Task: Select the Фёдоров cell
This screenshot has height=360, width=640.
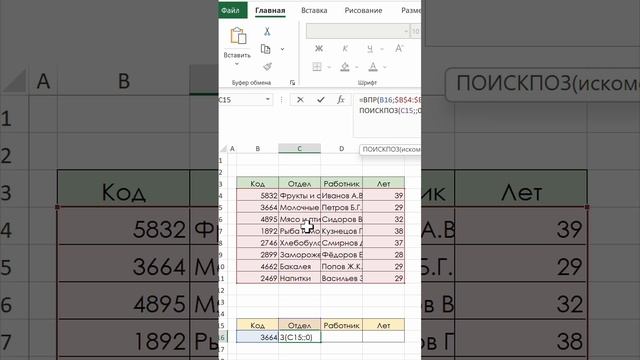Action: (341, 255)
